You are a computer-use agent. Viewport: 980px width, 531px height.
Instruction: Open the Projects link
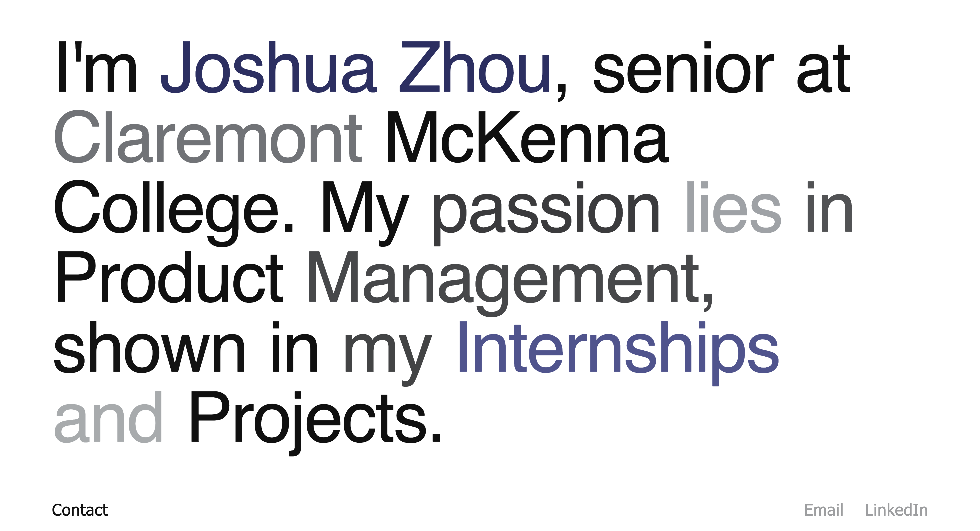coord(315,418)
